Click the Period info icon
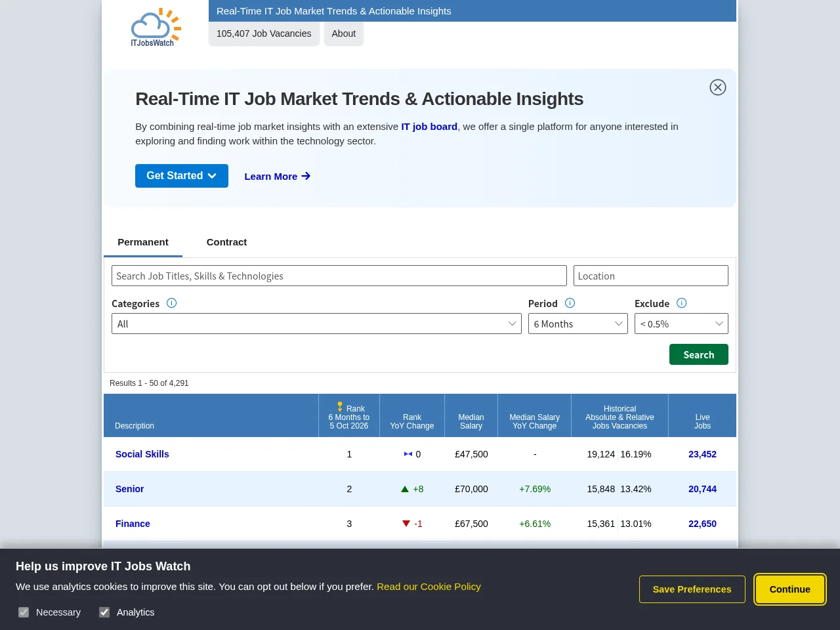 (570, 303)
